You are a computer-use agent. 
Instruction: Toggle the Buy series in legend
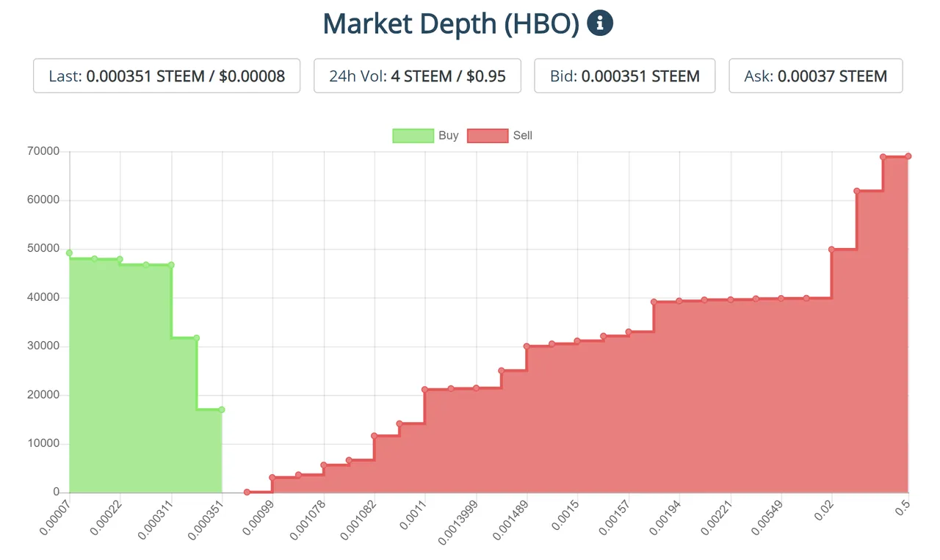[426, 136]
